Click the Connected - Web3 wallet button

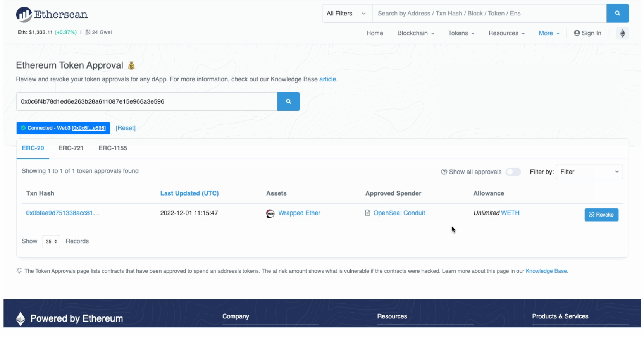click(x=63, y=128)
